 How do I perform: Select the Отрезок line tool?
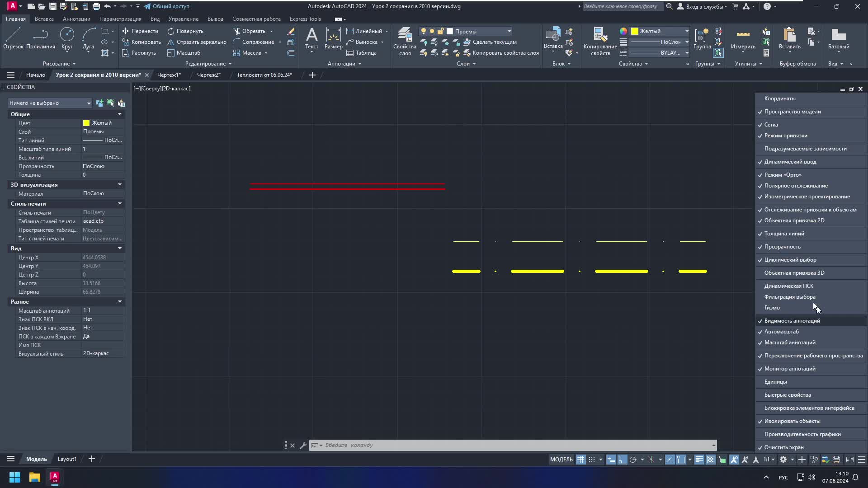pos(13,38)
